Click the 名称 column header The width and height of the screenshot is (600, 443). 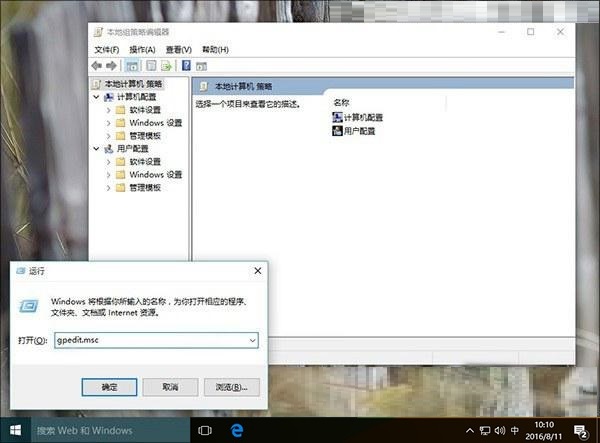pyautogui.click(x=341, y=103)
